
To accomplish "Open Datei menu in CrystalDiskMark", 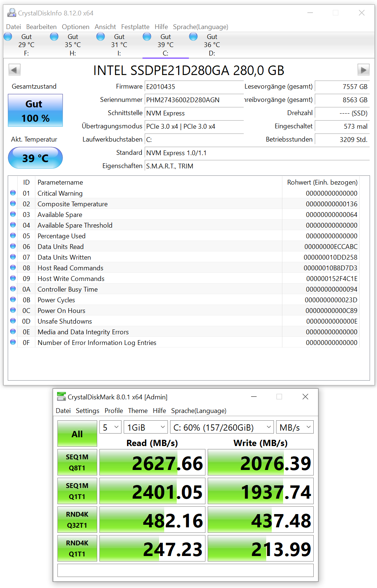I will coord(63,411).
